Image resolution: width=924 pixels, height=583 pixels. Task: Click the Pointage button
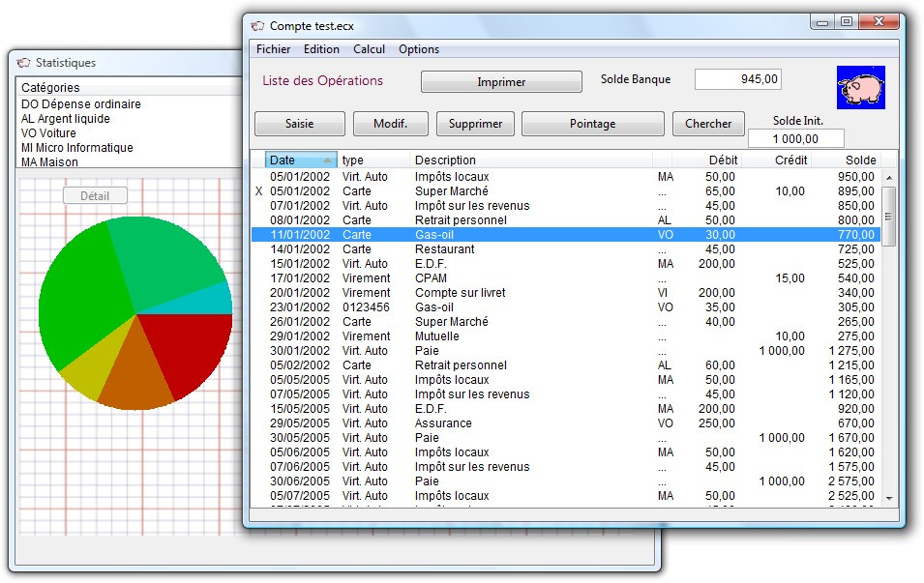tap(592, 124)
